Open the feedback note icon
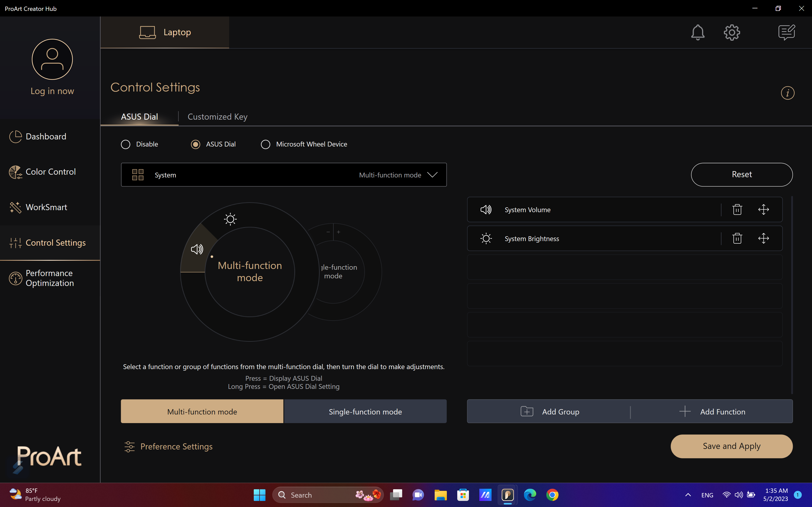812x507 pixels. tap(787, 32)
